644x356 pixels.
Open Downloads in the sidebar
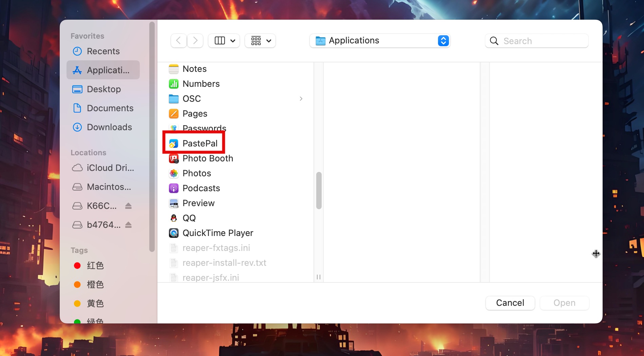[x=109, y=127]
